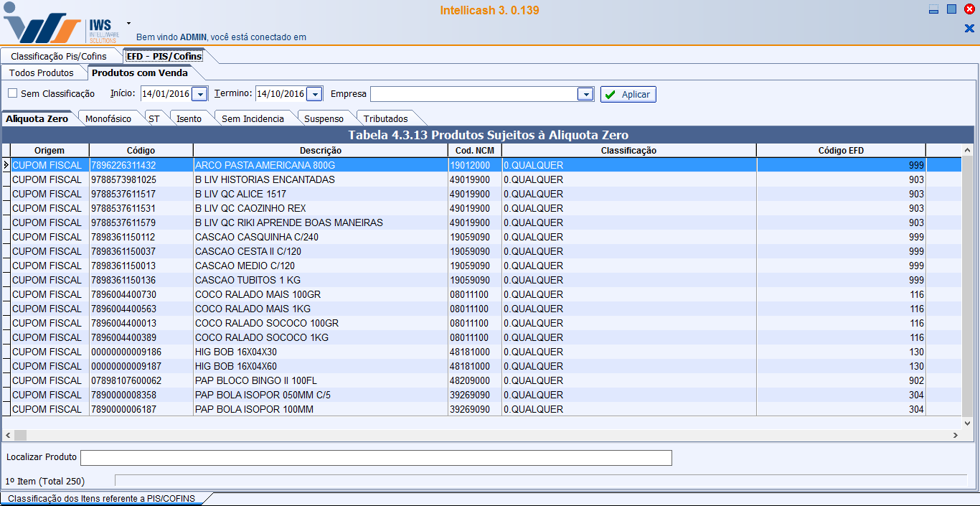Switch to the Tributados tab
Image resolution: width=980 pixels, height=506 pixels.
386,118
